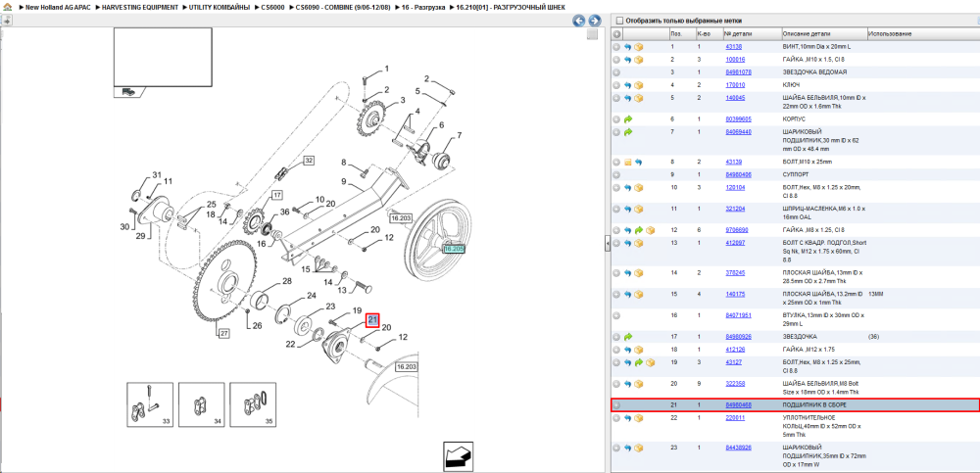
Task: Open linked figure 16.205 in diagram
Action: click(x=454, y=249)
